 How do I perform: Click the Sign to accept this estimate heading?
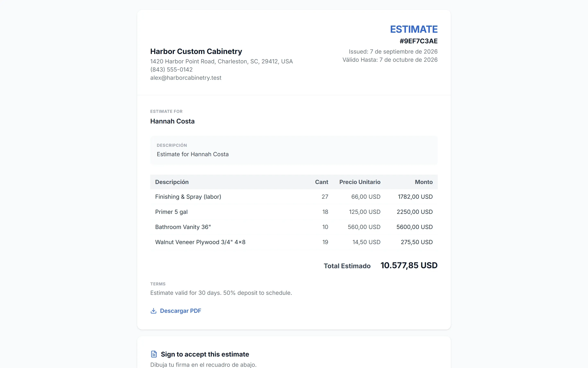coord(205,354)
